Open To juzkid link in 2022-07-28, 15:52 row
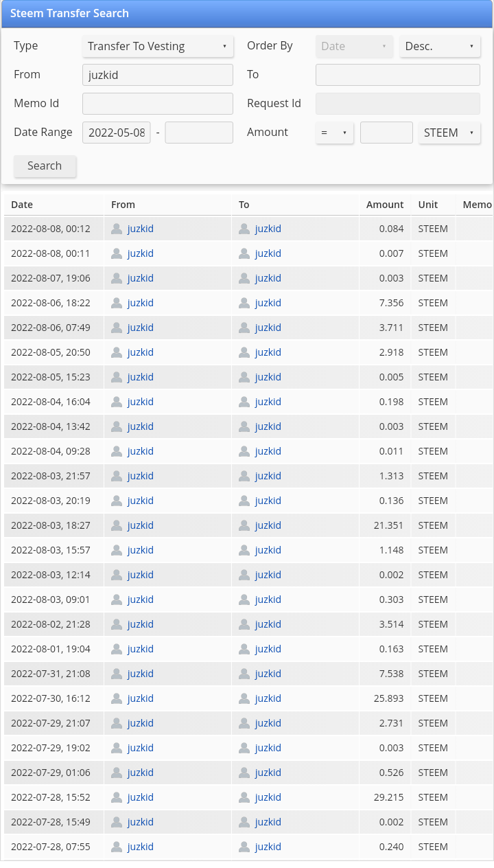This screenshot has width=494, height=868. click(x=268, y=797)
